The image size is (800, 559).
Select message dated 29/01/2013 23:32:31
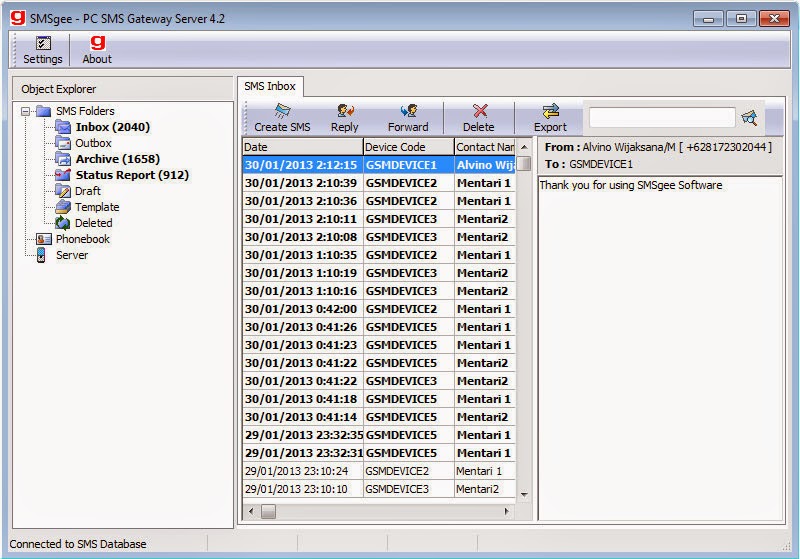(379, 453)
